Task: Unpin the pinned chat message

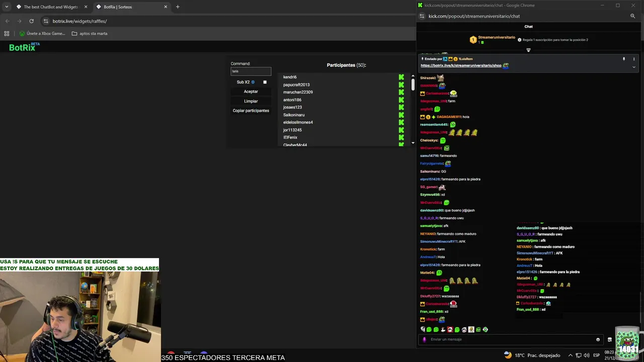Action: pos(624,59)
